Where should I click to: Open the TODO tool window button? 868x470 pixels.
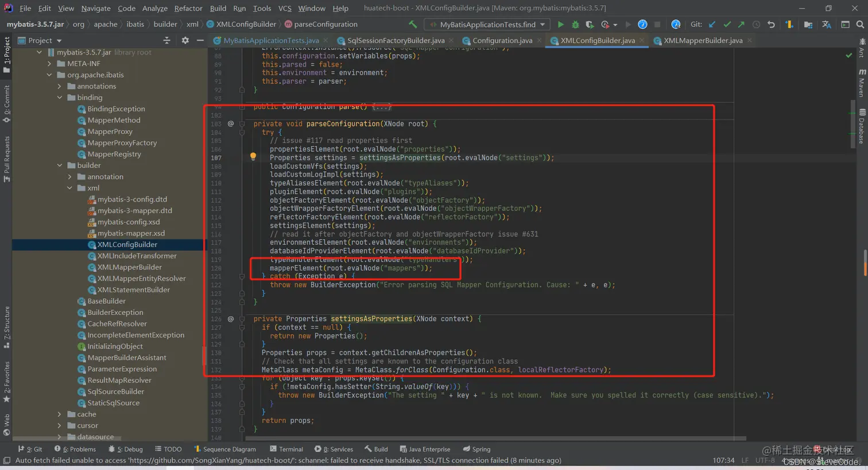pyautogui.click(x=168, y=449)
